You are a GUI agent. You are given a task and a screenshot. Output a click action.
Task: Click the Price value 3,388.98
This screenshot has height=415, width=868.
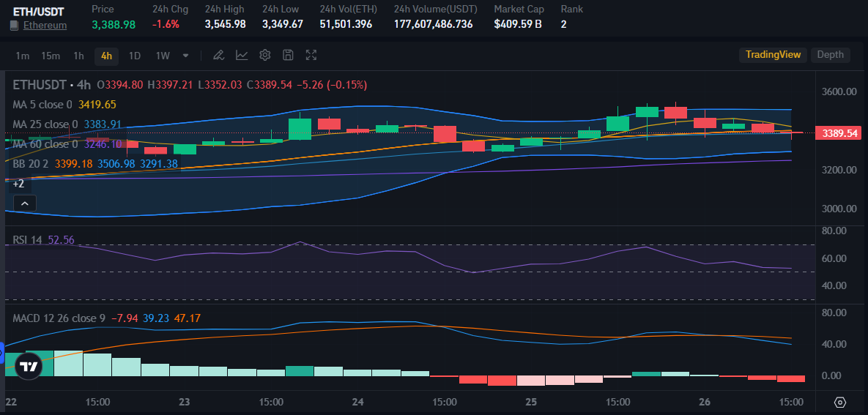[114, 24]
